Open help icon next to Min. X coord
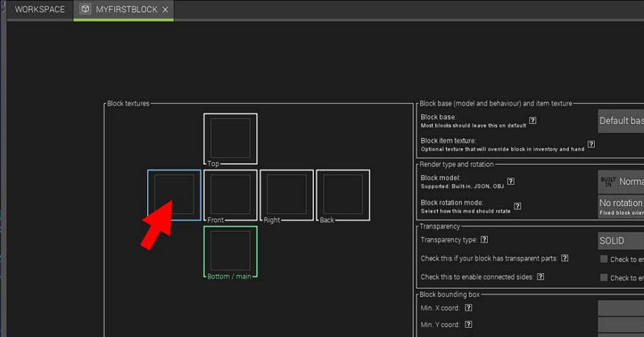644x337 pixels. pos(468,307)
